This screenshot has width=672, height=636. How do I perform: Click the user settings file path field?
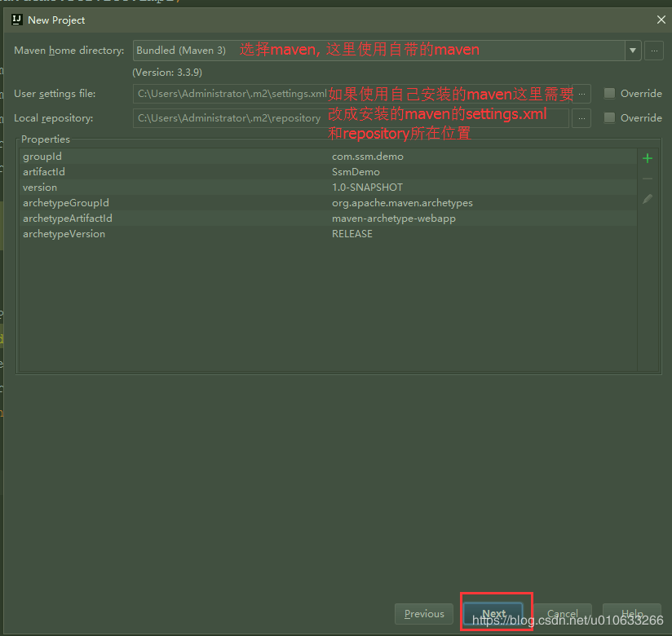coord(351,94)
